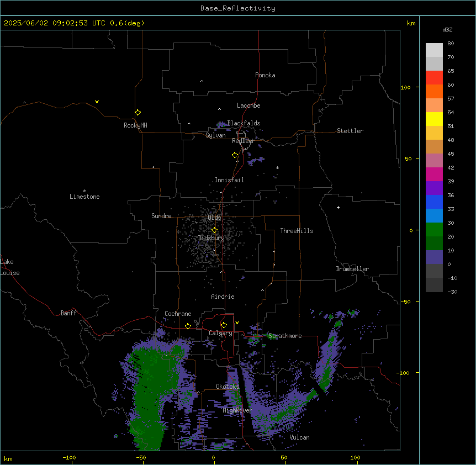Pick the magenta 39-42 dBZ legend swatch
The width and height of the screenshot is (476, 465).
click(434, 174)
